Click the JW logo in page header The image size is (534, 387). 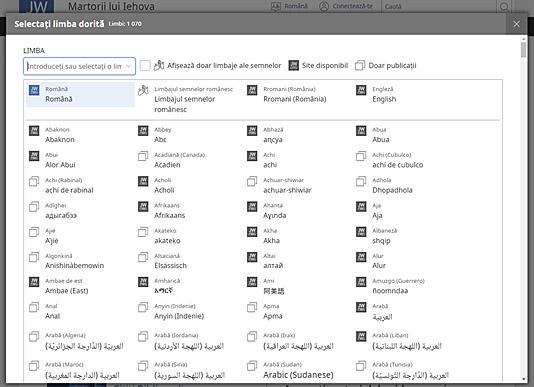(x=37, y=6)
